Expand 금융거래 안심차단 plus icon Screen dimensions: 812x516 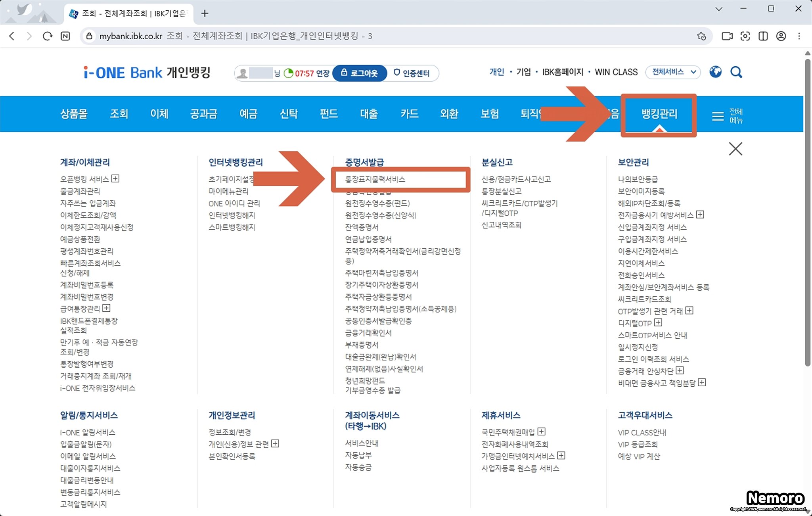pos(680,370)
